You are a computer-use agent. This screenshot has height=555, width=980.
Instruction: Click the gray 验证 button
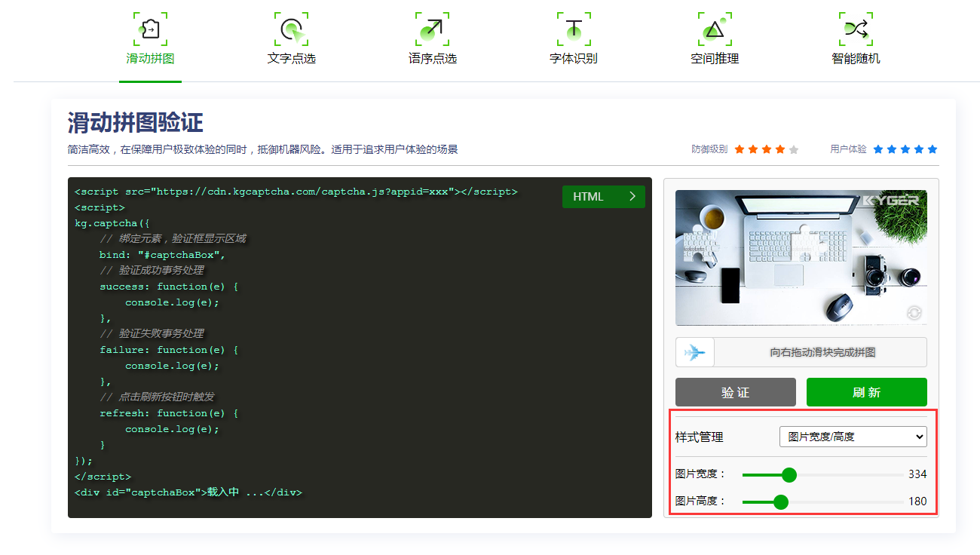[736, 392]
